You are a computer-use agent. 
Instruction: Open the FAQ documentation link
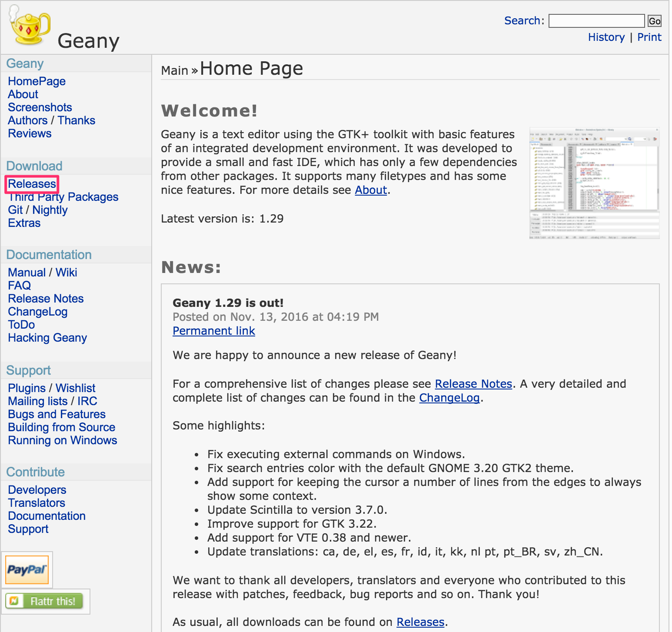coord(20,286)
